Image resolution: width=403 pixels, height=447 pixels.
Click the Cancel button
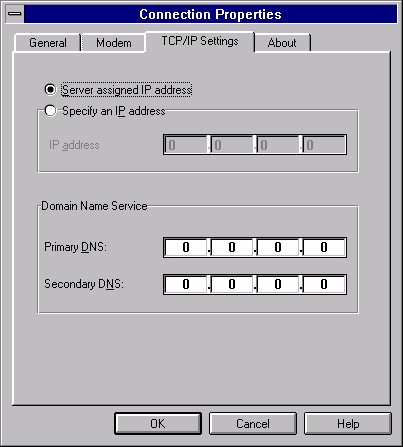click(x=253, y=424)
